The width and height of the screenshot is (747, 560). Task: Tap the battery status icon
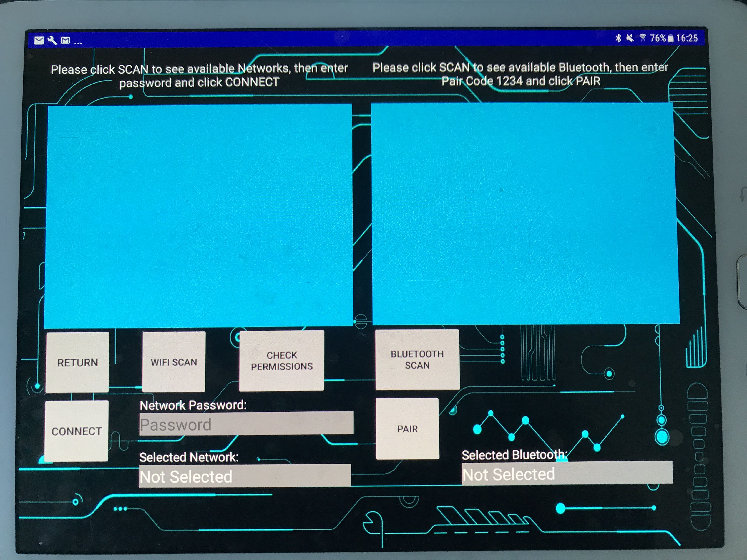(671, 39)
